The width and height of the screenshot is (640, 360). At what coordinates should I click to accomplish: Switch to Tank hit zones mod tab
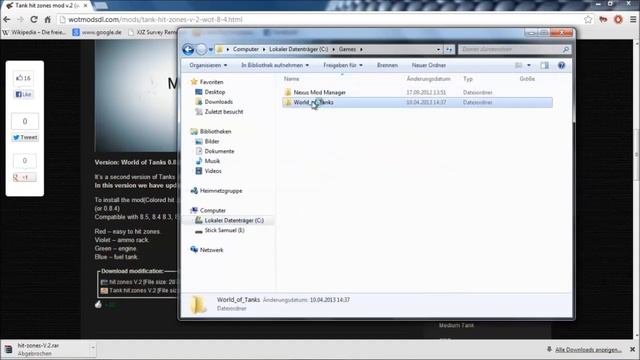click(x=46, y=6)
